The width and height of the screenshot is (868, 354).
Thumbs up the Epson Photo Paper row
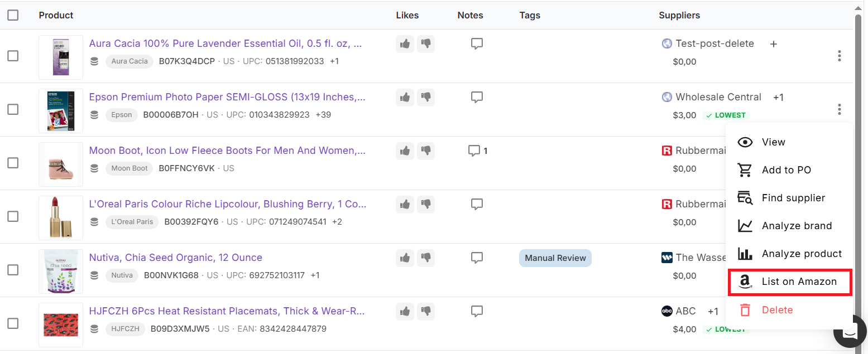pos(405,98)
